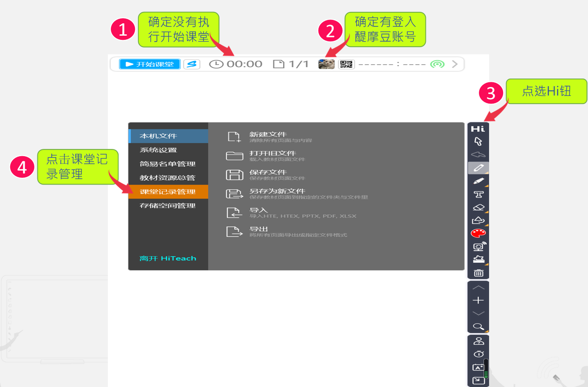Click the Hi menu button
588x387 pixels.
(x=478, y=129)
